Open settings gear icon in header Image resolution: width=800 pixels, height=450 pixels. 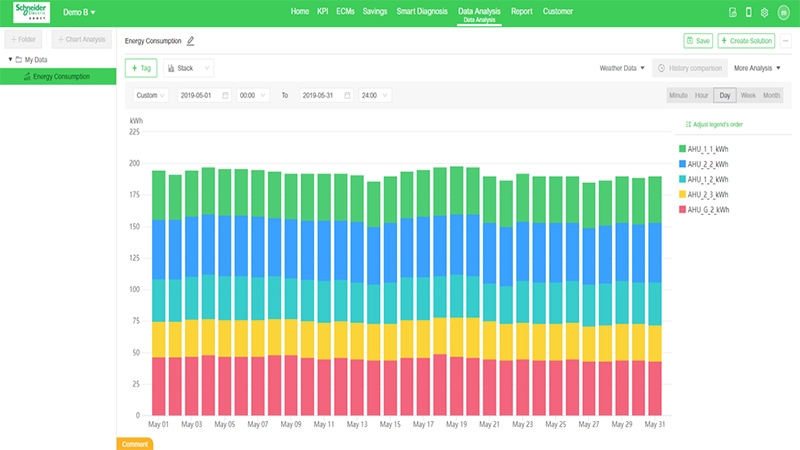pos(764,12)
